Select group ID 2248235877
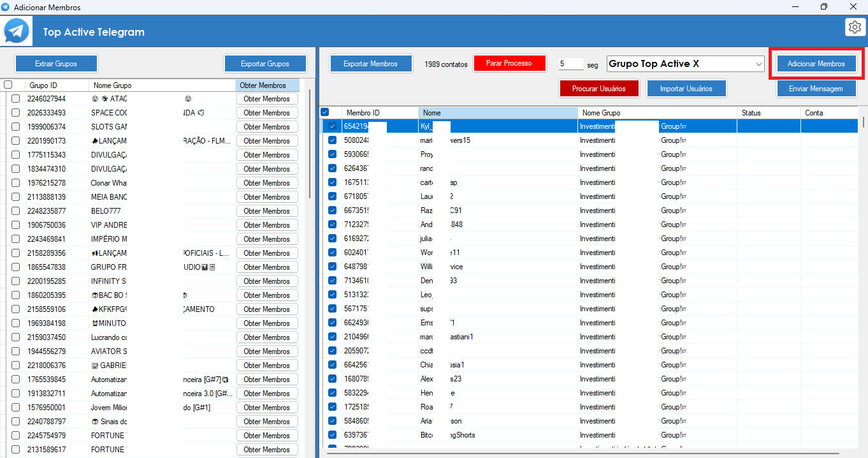Viewport: 868px width, 458px height. pos(46,211)
